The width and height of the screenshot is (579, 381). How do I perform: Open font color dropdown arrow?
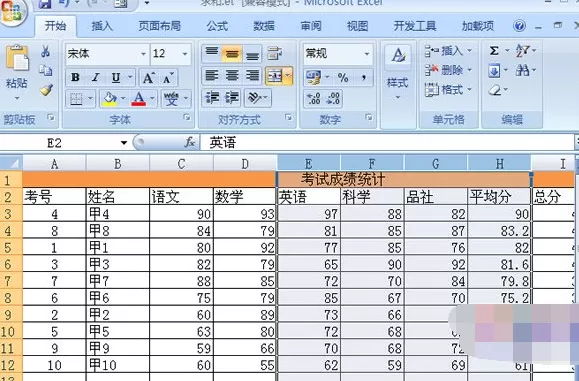[x=152, y=99]
